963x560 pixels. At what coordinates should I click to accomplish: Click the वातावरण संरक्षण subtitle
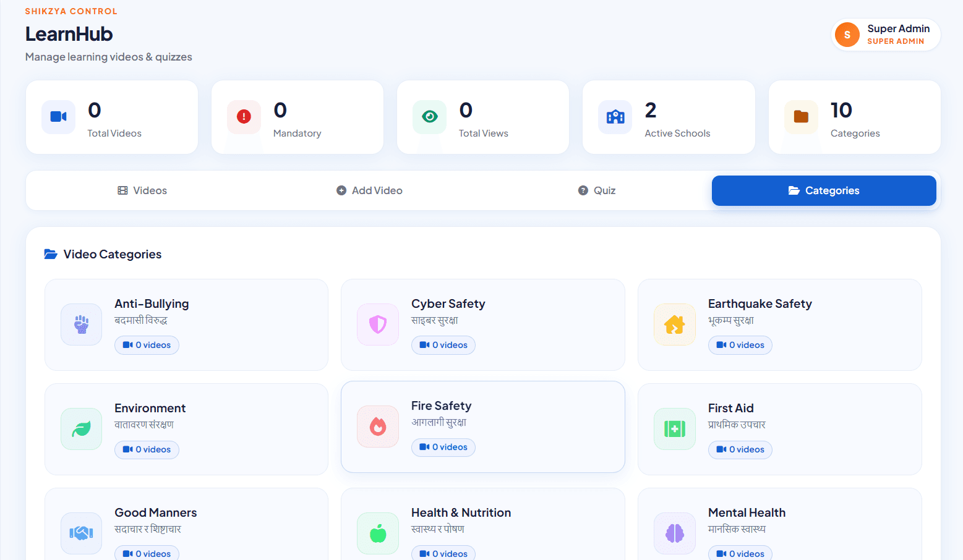pyautogui.click(x=144, y=425)
